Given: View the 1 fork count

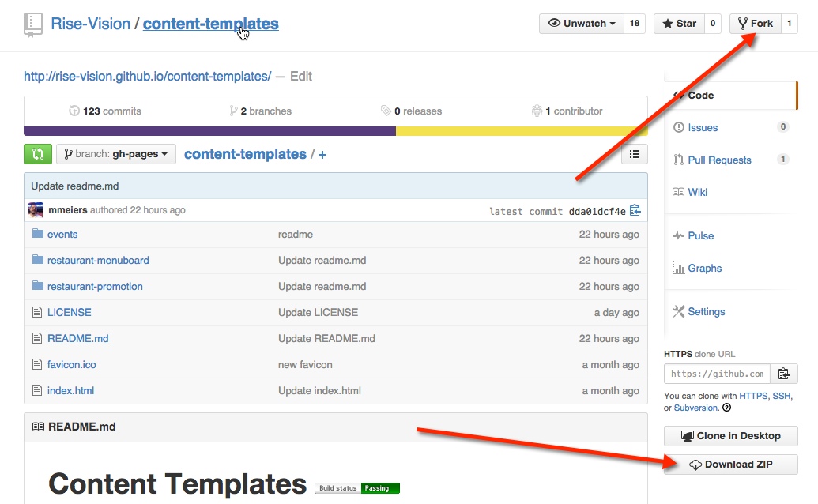Looking at the screenshot, I should point(790,24).
